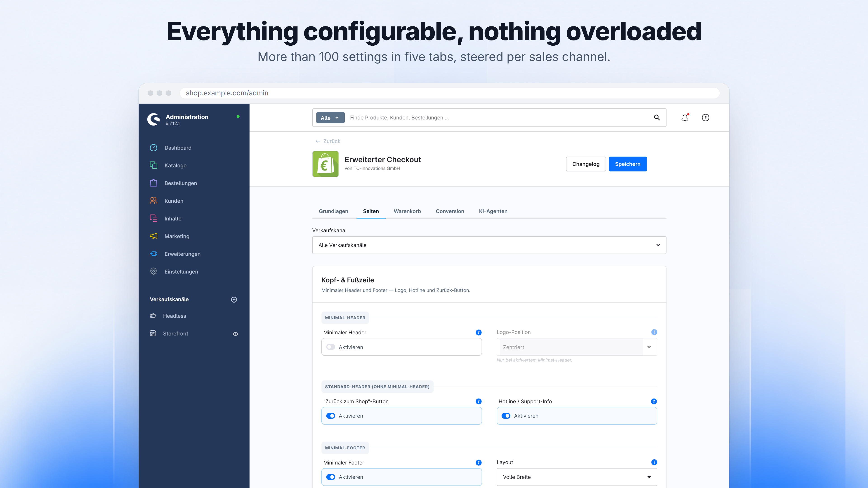Open the Alle search filter dropdown
868x488 pixels.
point(330,117)
